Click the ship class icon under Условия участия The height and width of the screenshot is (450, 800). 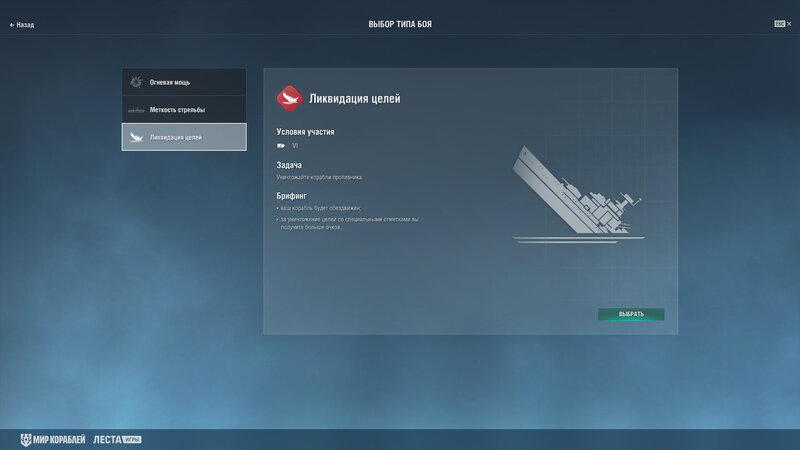coord(281,146)
